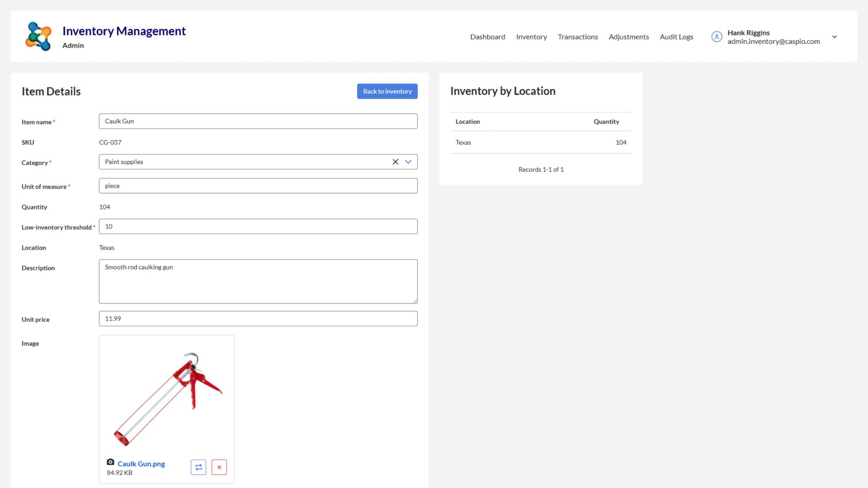Go to the Audit Logs section
This screenshot has height=488, width=868.
coord(676,36)
